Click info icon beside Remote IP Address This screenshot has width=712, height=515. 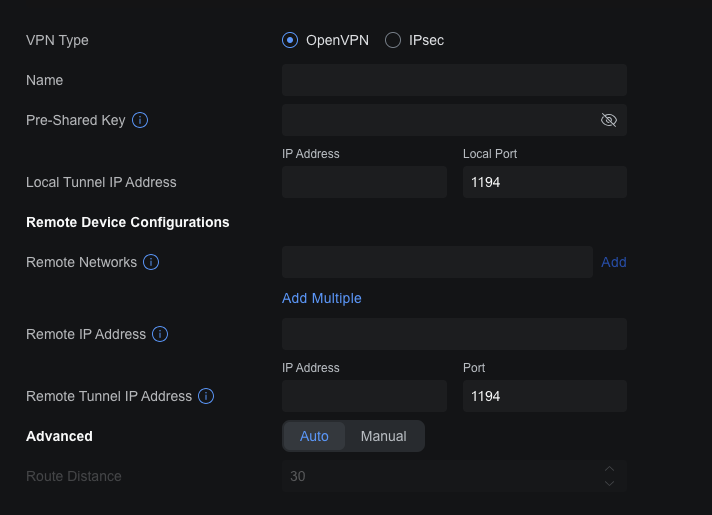click(160, 334)
